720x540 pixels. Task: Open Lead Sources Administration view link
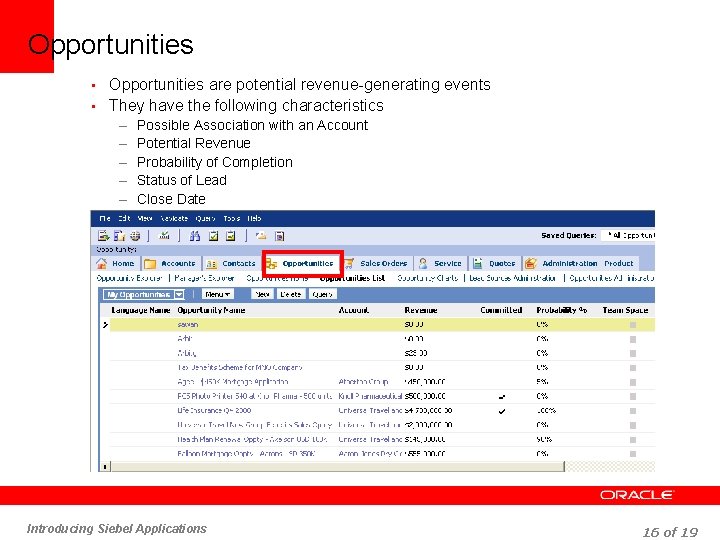click(512, 278)
